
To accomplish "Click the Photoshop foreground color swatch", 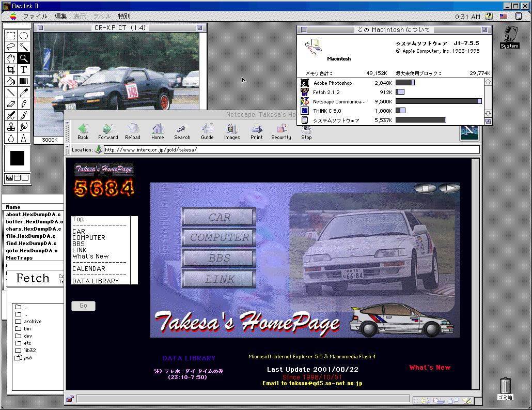I will click(x=18, y=158).
